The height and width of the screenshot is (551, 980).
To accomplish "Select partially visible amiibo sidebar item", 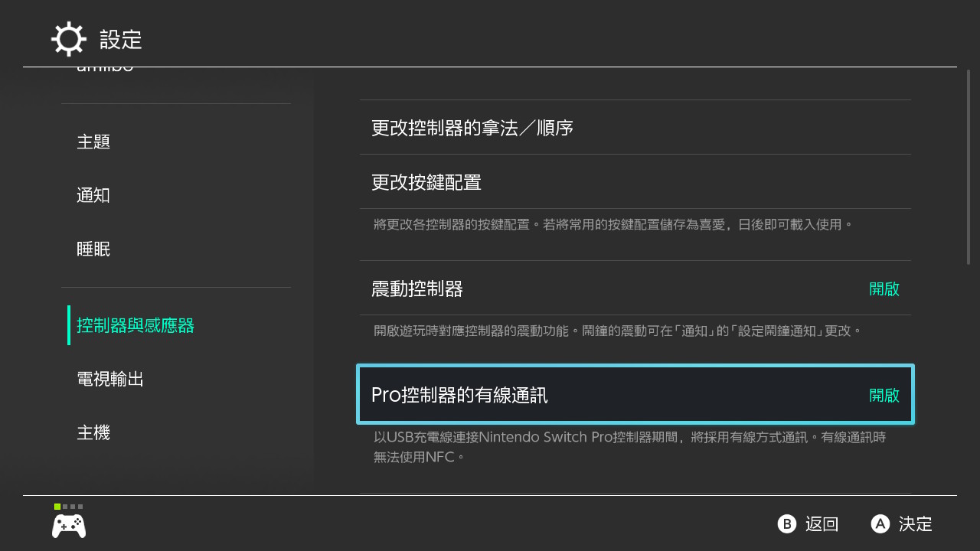I will click(x=105, y=70).
